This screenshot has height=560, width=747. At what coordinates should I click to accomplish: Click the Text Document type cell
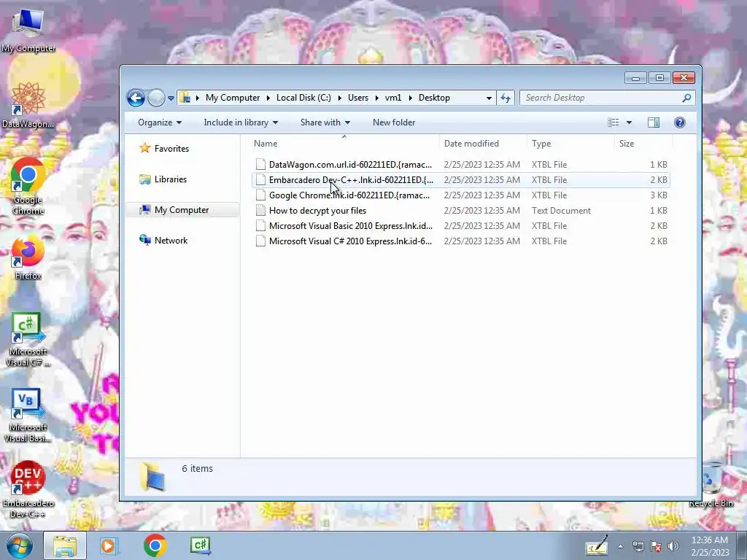point(561,211)
